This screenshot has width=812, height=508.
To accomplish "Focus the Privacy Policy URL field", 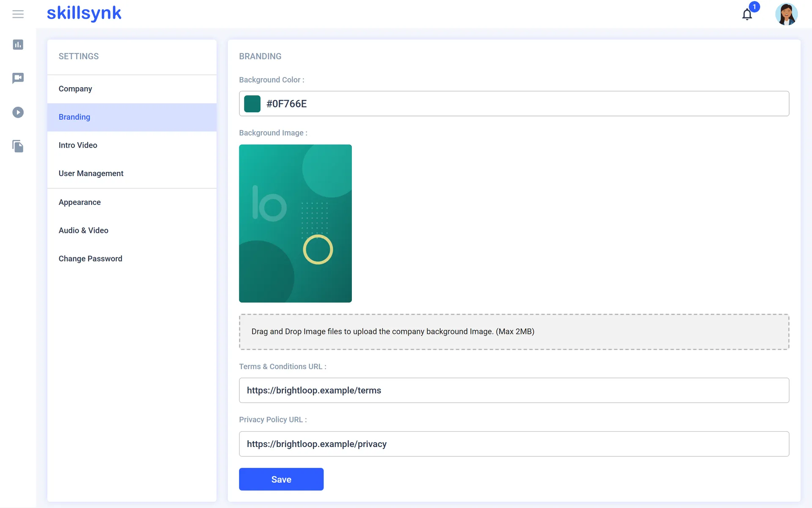I will pos(514,444).
